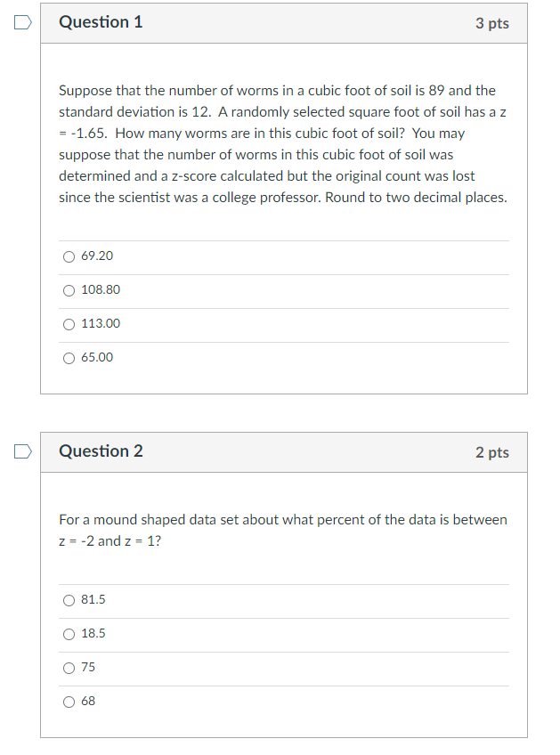The width and height of the screenshot is (560, 755).
Task: Click the 69.20 answer label text
Action: [97, 256]
